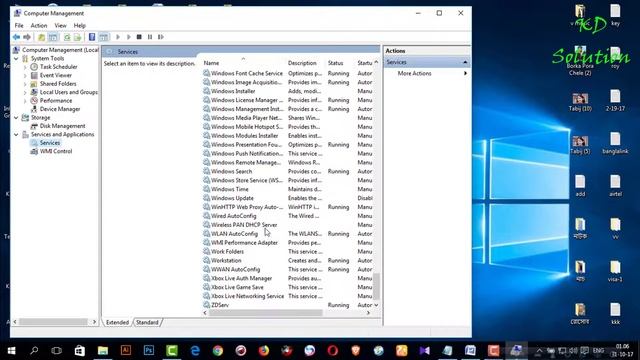Image resolution: width=640 pixels, height=360 pixels.
Task: Open File Explorer from the taskbar
Action: [103, 351]
